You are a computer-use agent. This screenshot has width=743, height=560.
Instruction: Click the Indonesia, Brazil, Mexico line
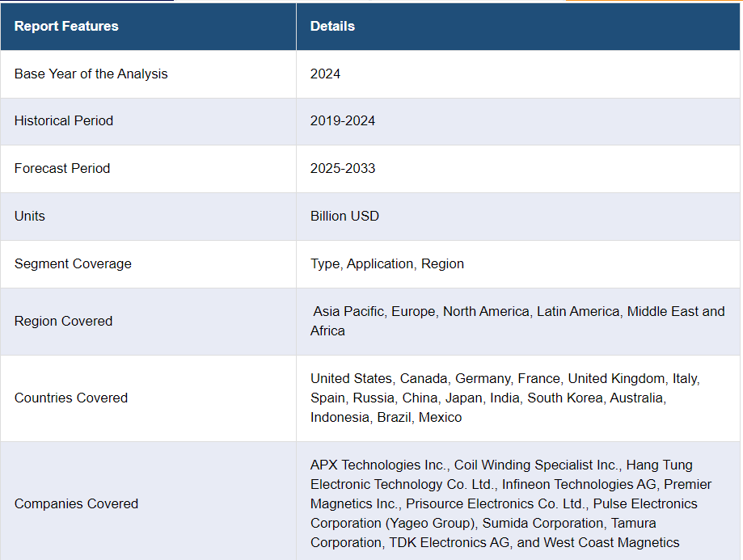point(386,418)
